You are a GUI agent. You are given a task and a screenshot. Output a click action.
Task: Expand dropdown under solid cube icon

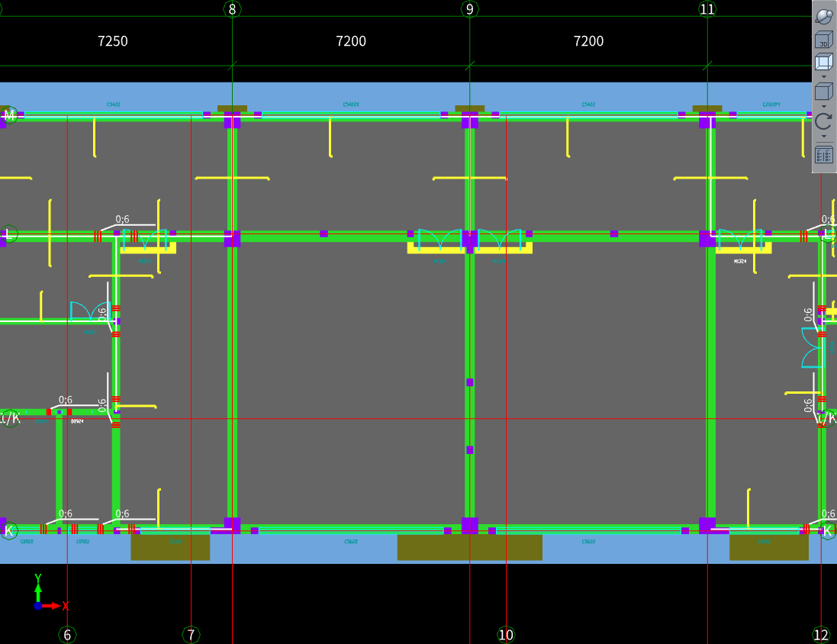tap(824, 106)
